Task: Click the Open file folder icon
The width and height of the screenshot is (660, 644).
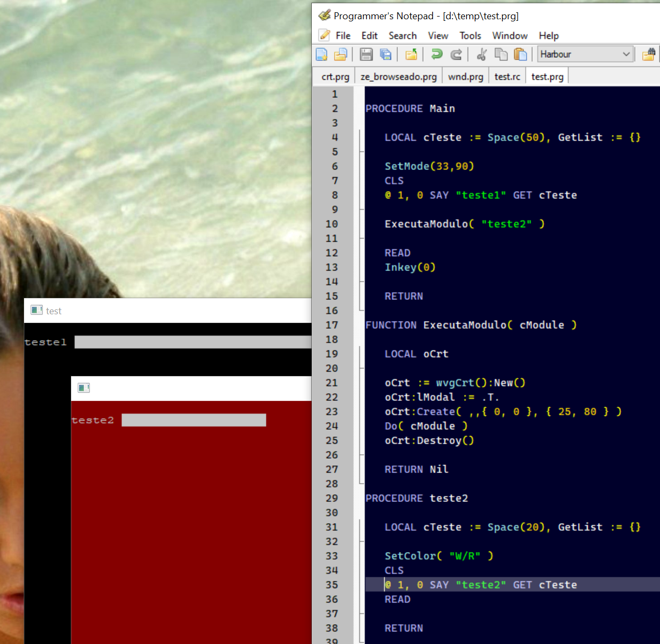Action: tap(341, 54)
